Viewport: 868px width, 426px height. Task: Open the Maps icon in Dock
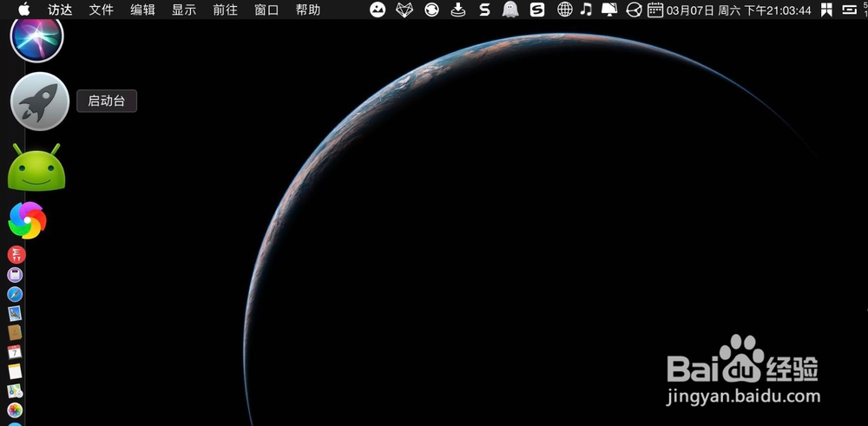coord(15,391)
